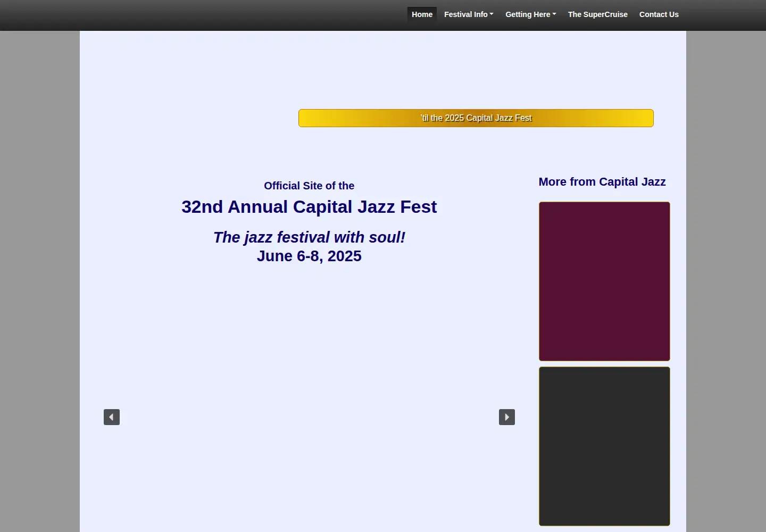Image resolution: width=766 pixels, height=532 pixels.
Task: Click the Official Site of the text
Action: pyautogui.click(x=309, y=186)
